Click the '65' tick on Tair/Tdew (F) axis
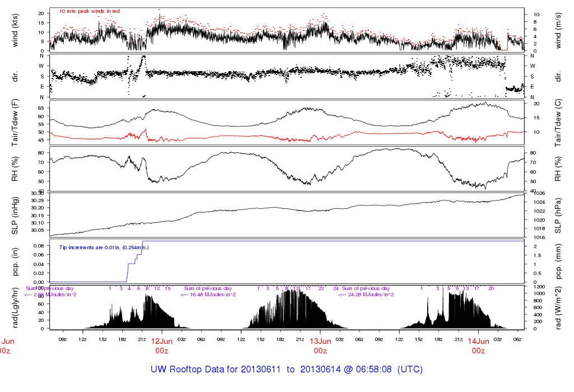 40,108
